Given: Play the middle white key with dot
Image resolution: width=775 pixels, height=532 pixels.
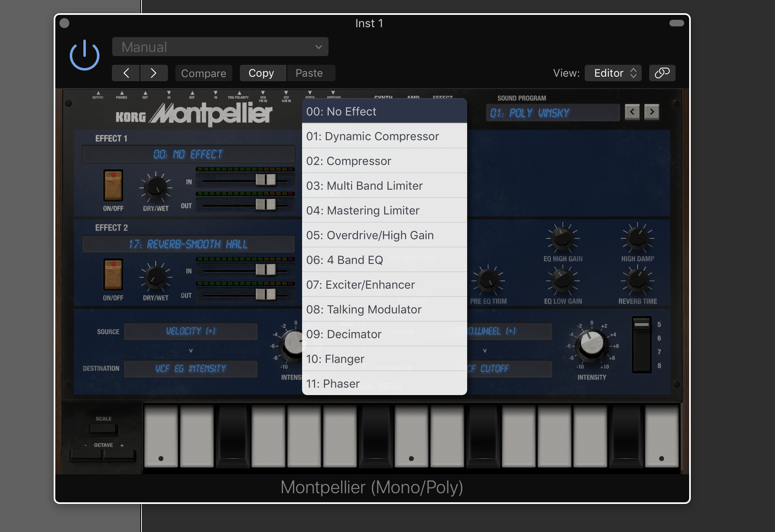Looking at the screenshot, I should point(411,435).
